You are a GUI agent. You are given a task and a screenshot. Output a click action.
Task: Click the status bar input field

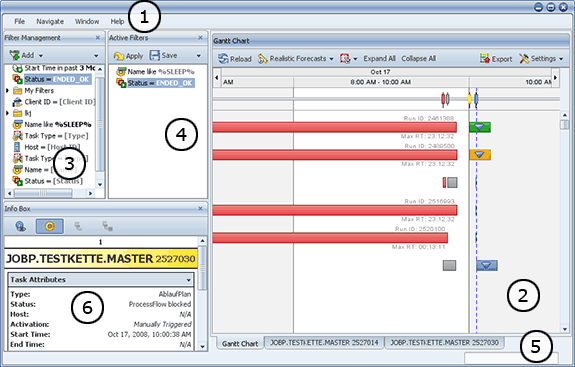tap(511, 358)
